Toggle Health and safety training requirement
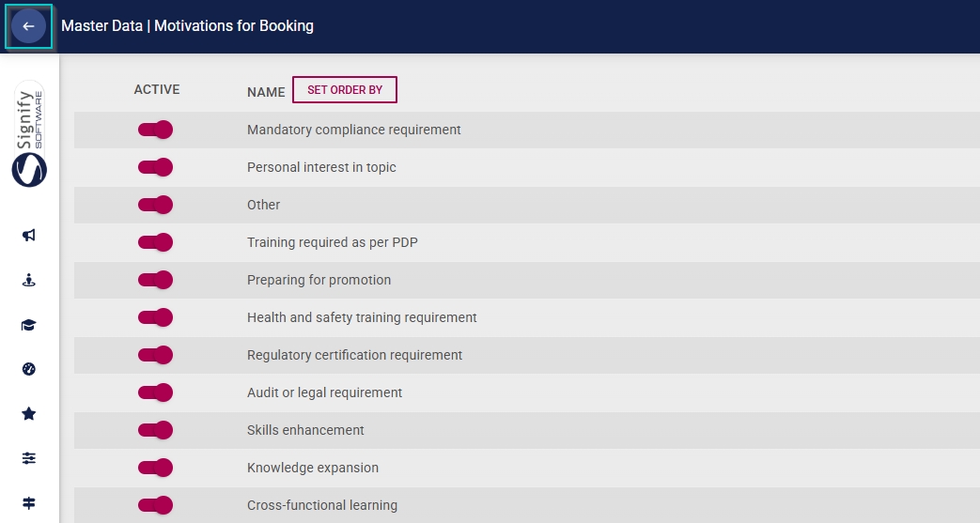Screen dimensions: 980x523 [x=156, y=316]
